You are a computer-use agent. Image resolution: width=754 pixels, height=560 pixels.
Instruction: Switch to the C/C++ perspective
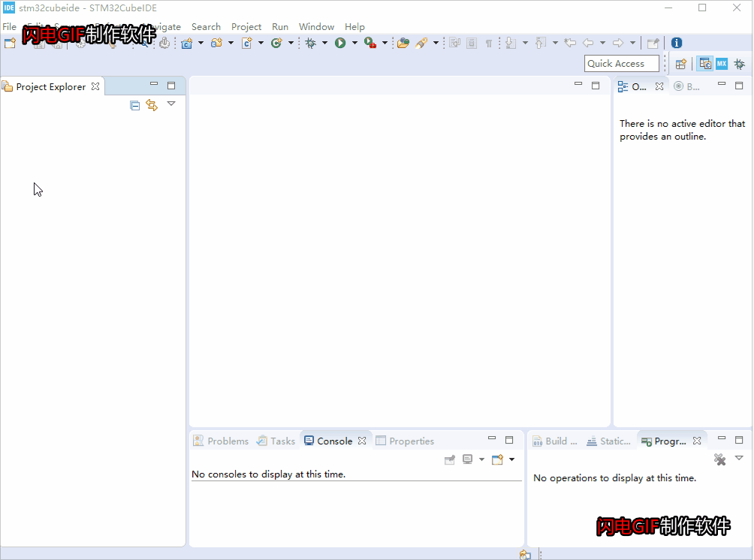tap(705, 64)
